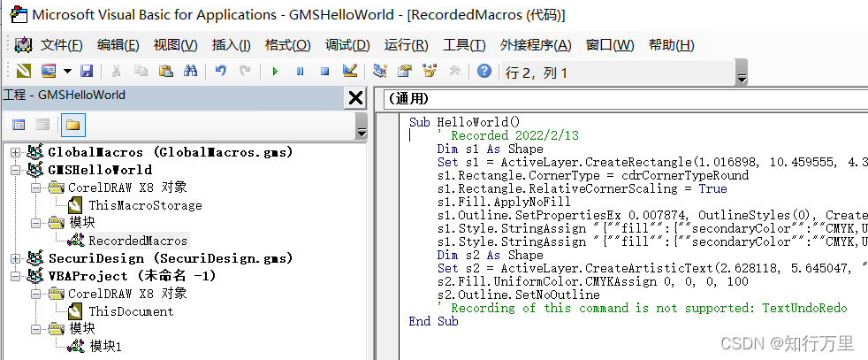This screenshot has width=868, height=360.
Task: Click on 'End Sub' code line
Action: tap(433, 322)
